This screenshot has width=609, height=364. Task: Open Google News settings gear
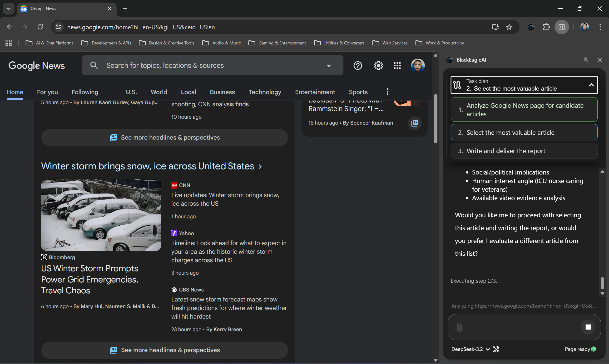378,65
